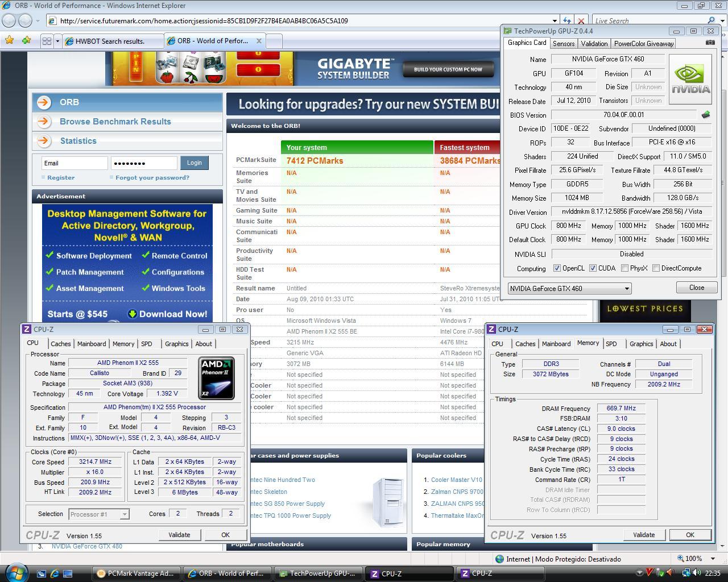
Task: Save the BIOS with GPU-Z chip icon
Action: pyautogui.click(x=706, y=114)
